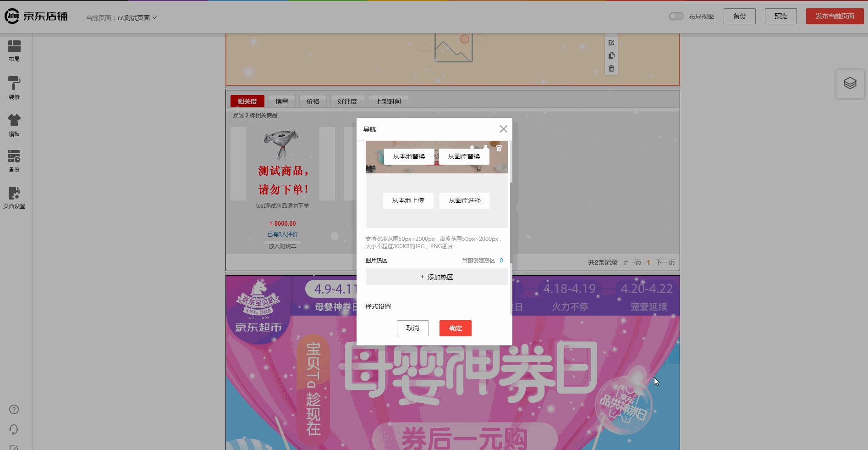Viewport: 868px width, 450px height.
Task: Click the 已有0人评价 reviews link
Action: 283,234
